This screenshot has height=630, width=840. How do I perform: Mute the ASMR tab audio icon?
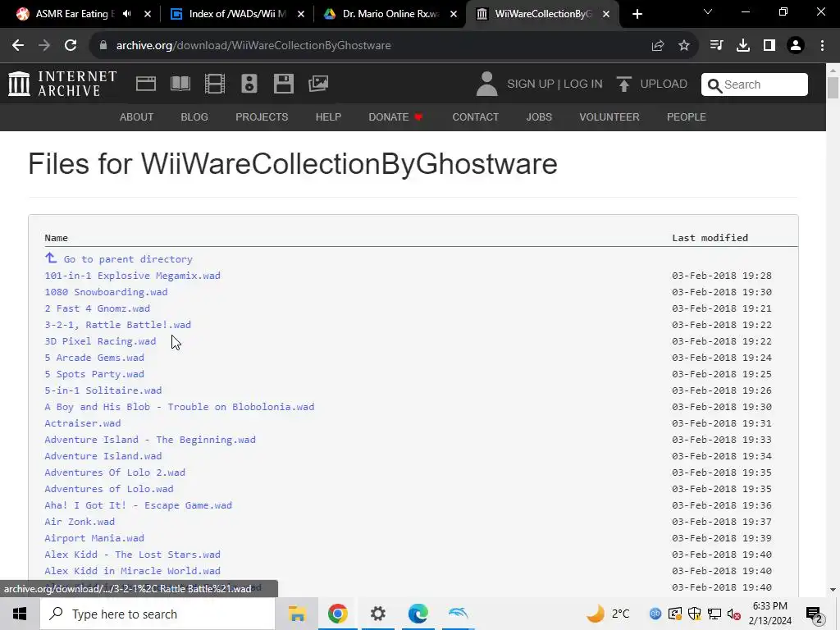(127, 14)
